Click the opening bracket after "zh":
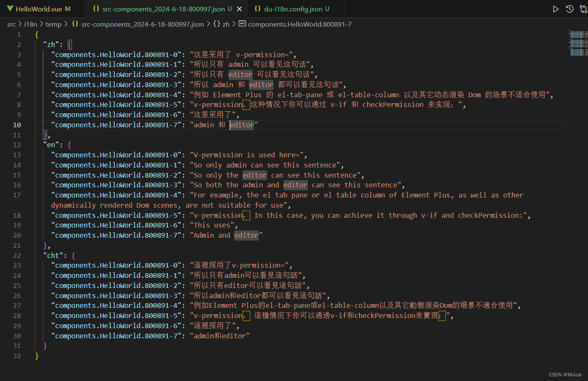Viewport: 588px width, 381px height. [x=69, y=44]
